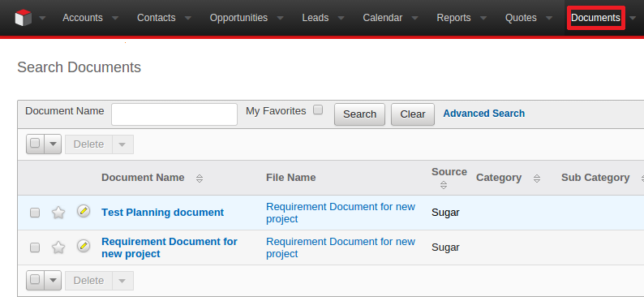Open the top selection options dropdown arrow
The height and width of the screenshot is (297, 644).
tap(53, 144)
